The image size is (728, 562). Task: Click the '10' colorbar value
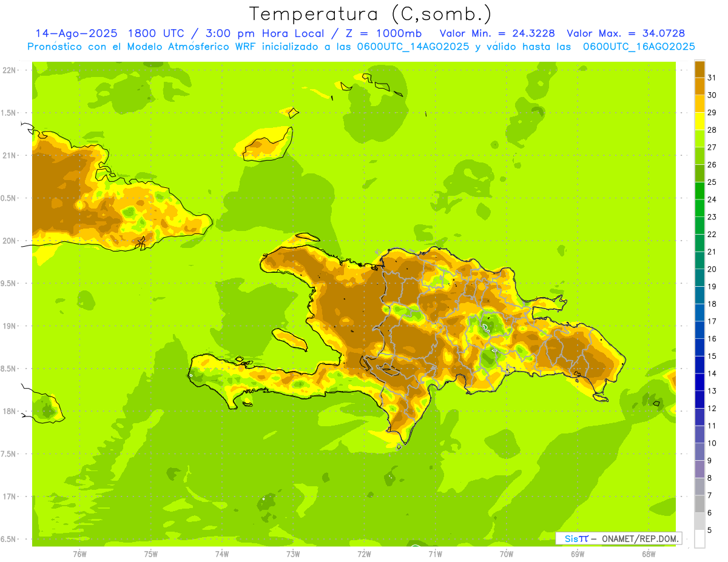712,443
